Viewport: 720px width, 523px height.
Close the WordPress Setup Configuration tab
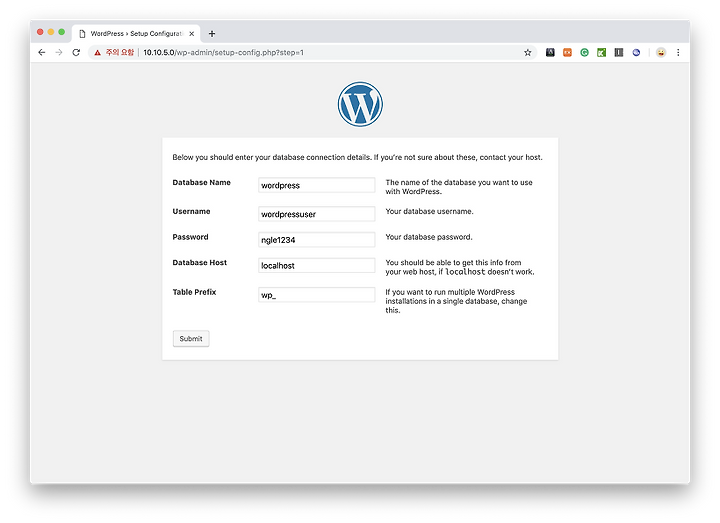click(x=191, y=34)
